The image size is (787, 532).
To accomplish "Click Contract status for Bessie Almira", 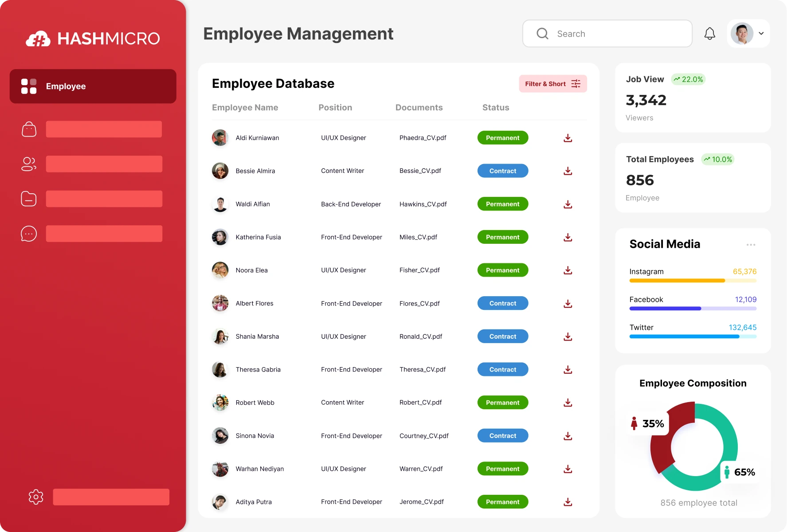I will (x=502, y=171).
